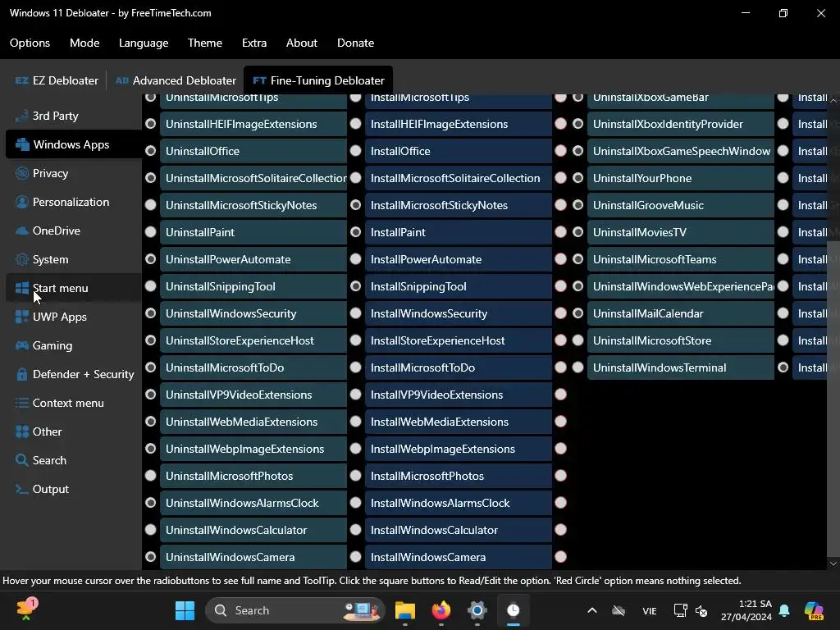Click the UninstallPowerAutomate square button

tap(253, 259)
